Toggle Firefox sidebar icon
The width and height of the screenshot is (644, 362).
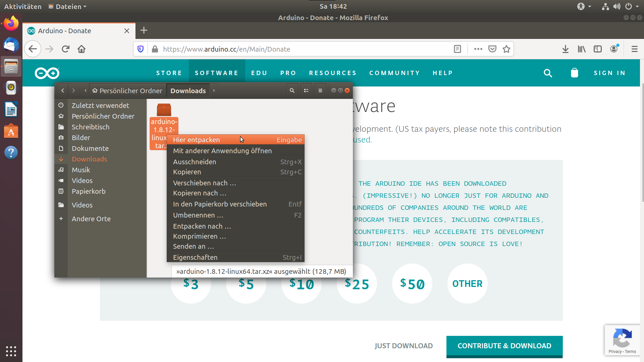click(597, 49)
